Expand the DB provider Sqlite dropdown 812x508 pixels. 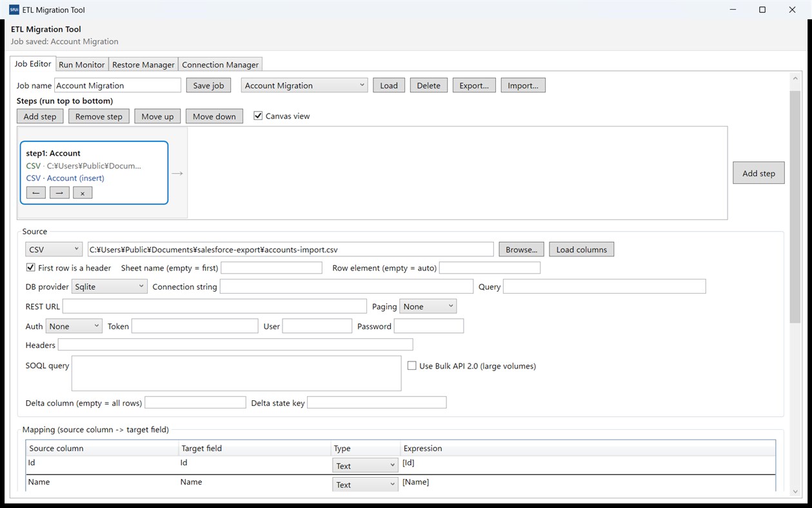[109, 287]
